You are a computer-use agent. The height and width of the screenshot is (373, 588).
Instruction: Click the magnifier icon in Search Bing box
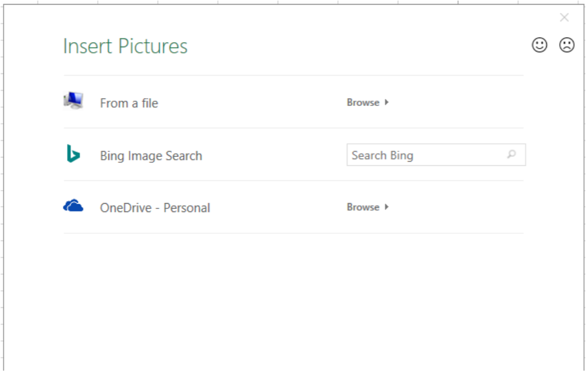coord(512,155)
